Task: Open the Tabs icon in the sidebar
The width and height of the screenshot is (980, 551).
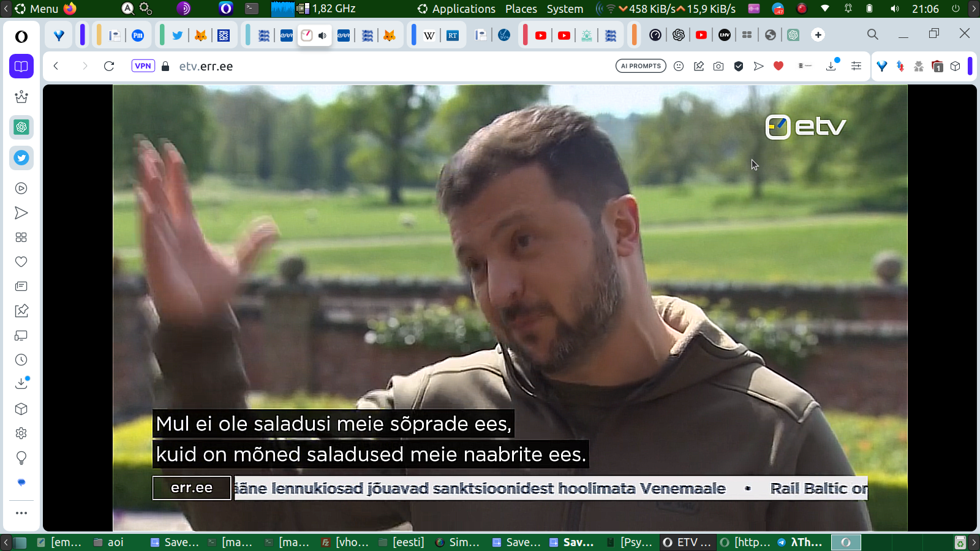Action: coord(21,335)
